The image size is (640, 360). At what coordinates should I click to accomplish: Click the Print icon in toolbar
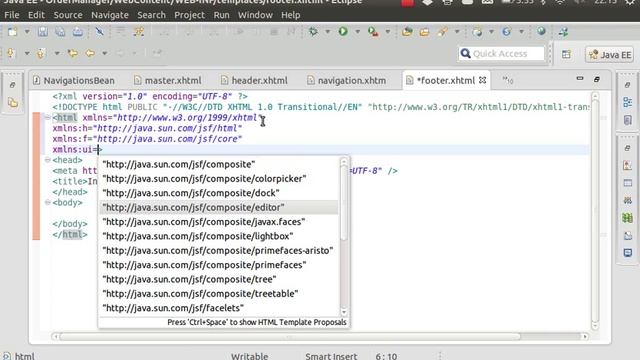(78, 32)
